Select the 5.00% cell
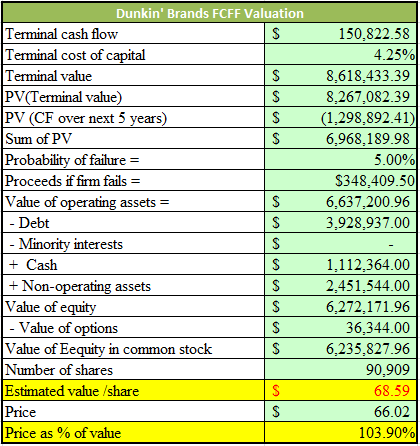The width and height of the screenshot is (420, 446). click(x=340, y=159)
